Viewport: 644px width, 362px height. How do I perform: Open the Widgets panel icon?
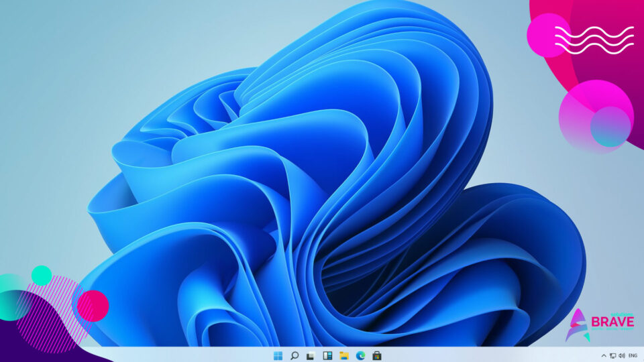(x=327, y=355)
